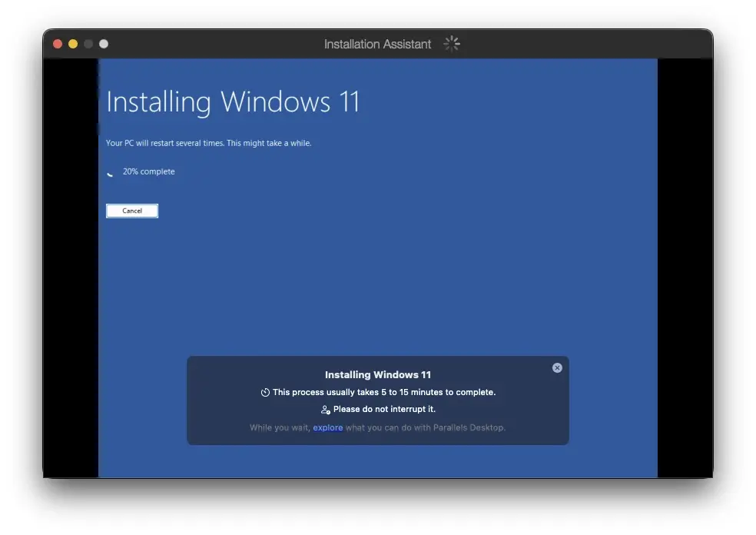Click the 'While you wait' text in notification
This screenshot has width=756, height=535.
pos(280,428)
